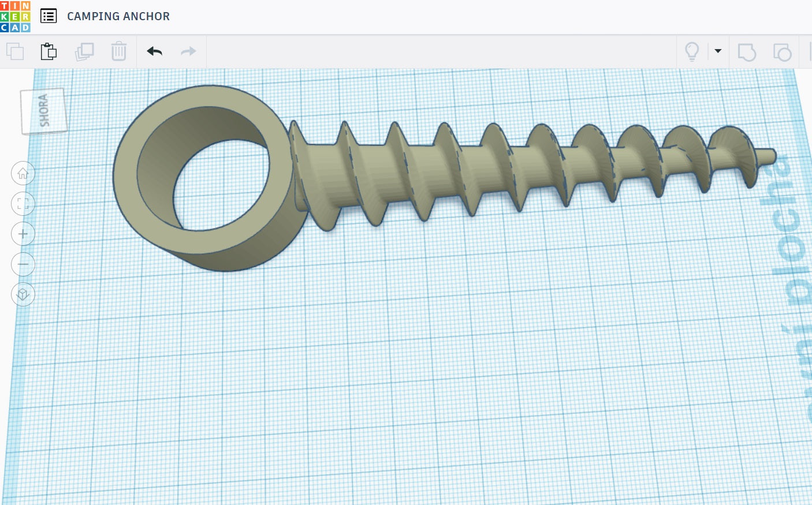812x505 pixels.
Task: Zoom in with the plus button
Action: click(x=23, y=234)
